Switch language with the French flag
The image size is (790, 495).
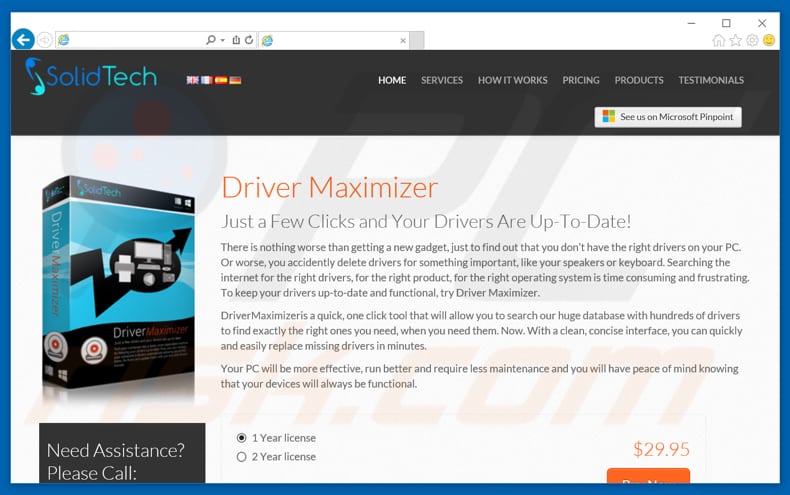click(x=207, y=80)
